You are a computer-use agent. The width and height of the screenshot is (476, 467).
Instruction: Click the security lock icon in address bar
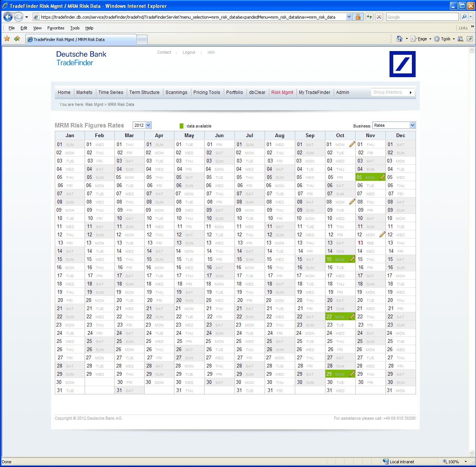tap(358, 17)
